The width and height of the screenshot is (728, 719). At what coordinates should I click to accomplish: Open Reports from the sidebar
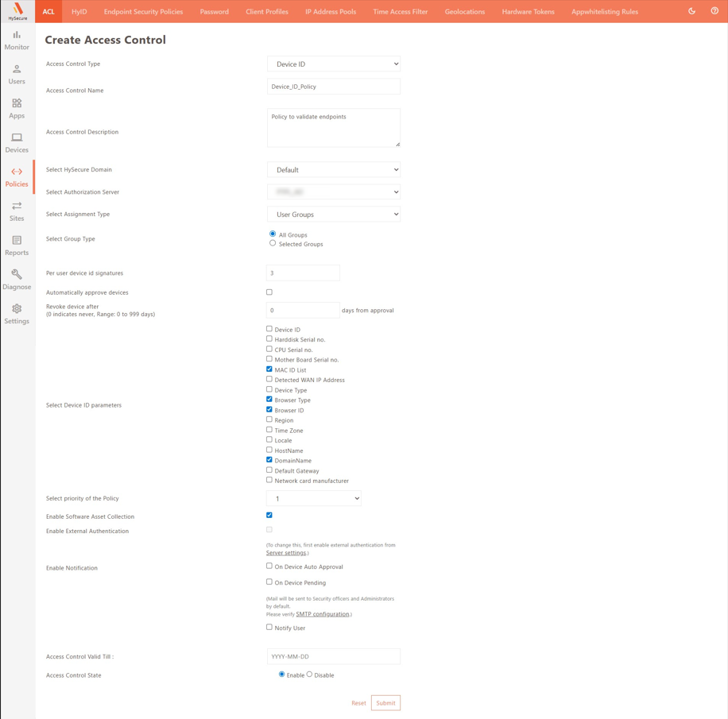pyautogui.click(x=17, y=245)
